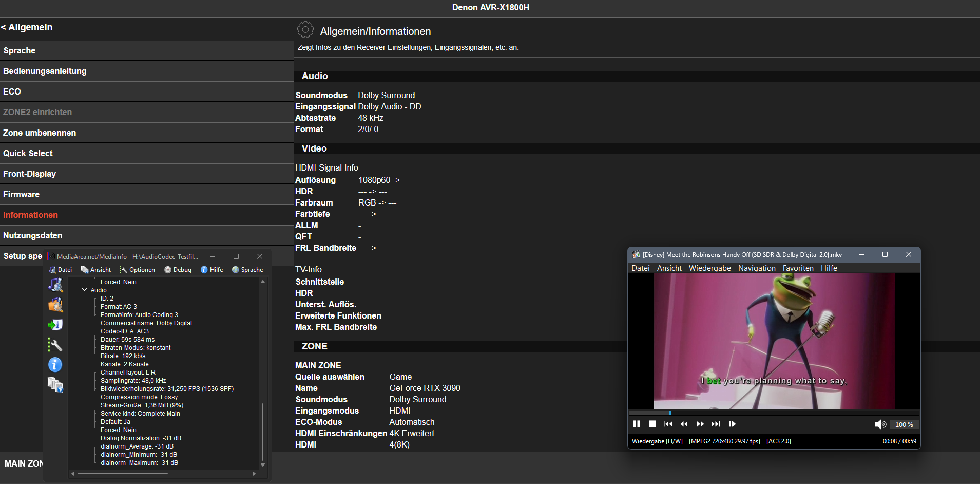Select ZONE2 einrichten entry
This screenshot has height=484, width=980.
(147, 112)
